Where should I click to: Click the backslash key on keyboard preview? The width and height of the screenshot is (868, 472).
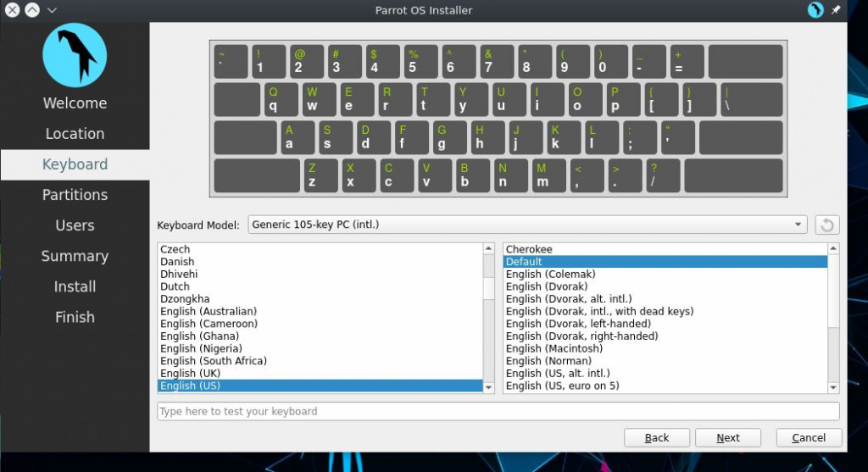pyautogui.click(x=752, y=100)
